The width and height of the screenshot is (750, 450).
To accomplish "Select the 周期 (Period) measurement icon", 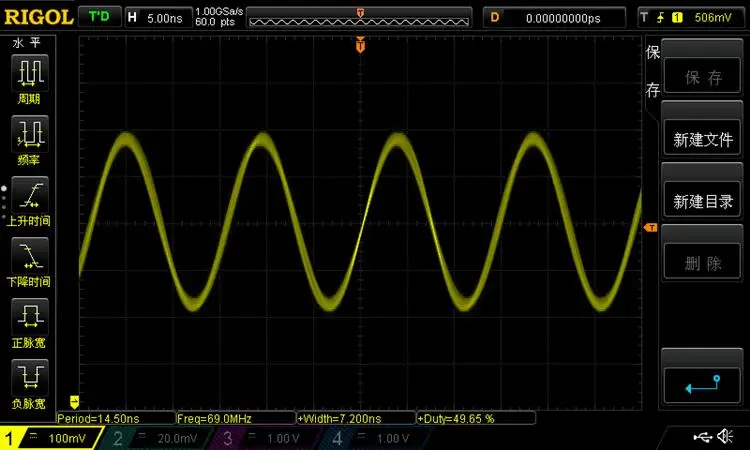I will pos(30,73).
